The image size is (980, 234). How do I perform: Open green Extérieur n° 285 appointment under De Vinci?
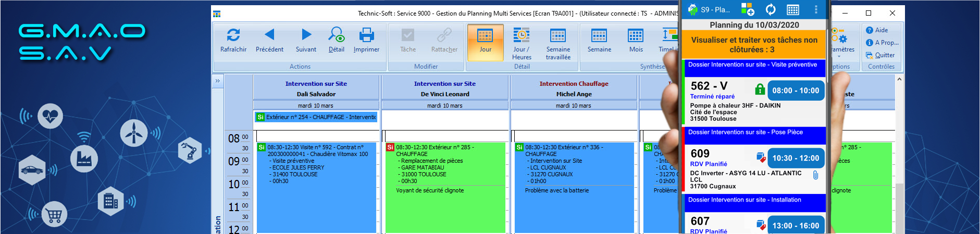tap(445, 188)
